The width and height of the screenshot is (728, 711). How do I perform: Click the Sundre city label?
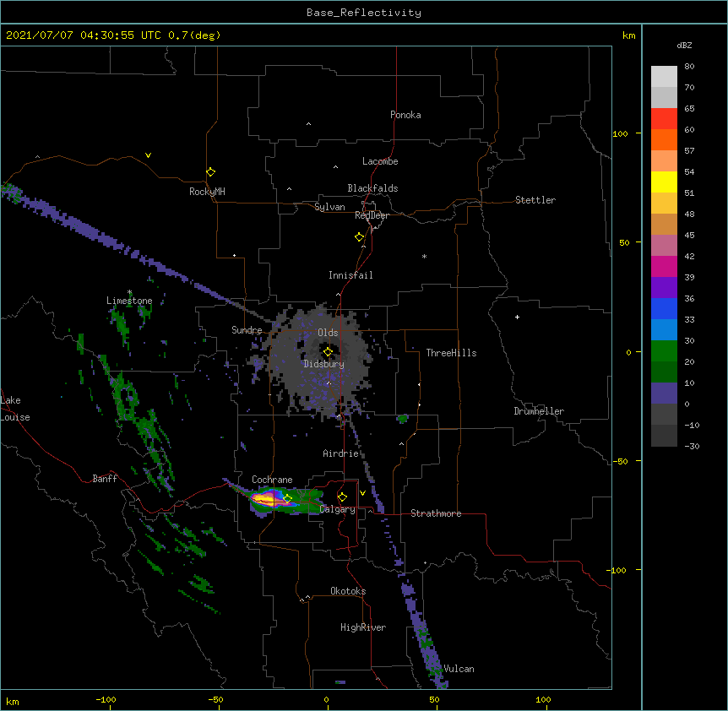247,330
